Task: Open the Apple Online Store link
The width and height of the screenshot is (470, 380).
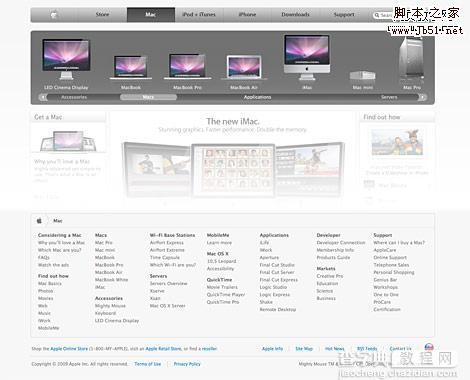Action: pos(69,349)
